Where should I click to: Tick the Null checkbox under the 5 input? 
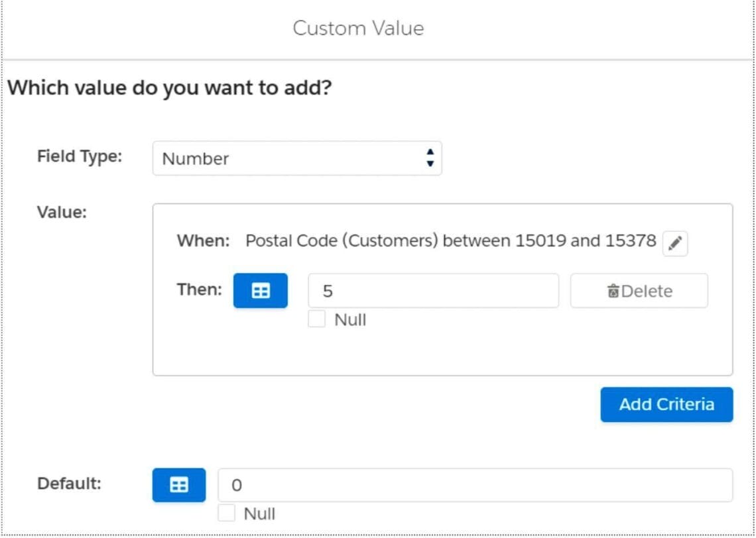316,319
